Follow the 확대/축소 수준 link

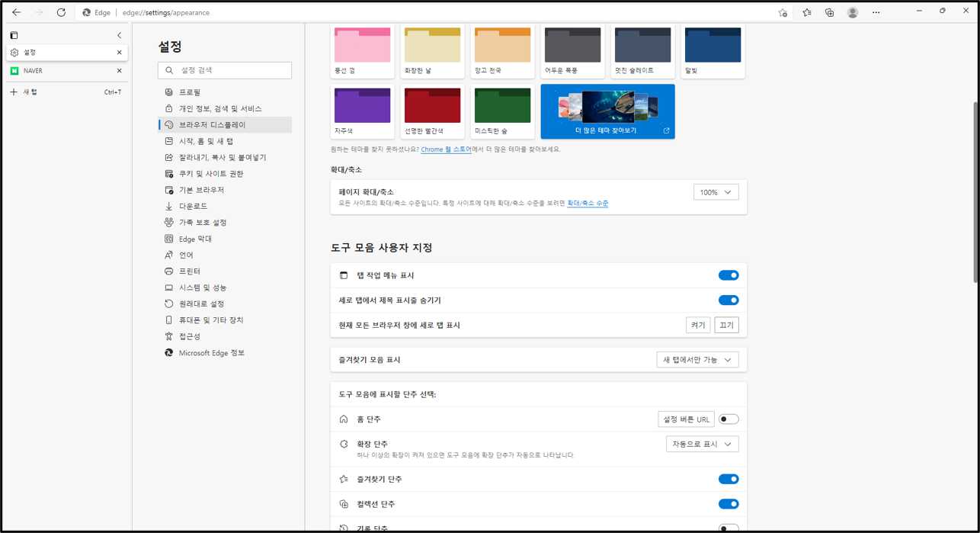pyautogui.click(x=588, y=204)
